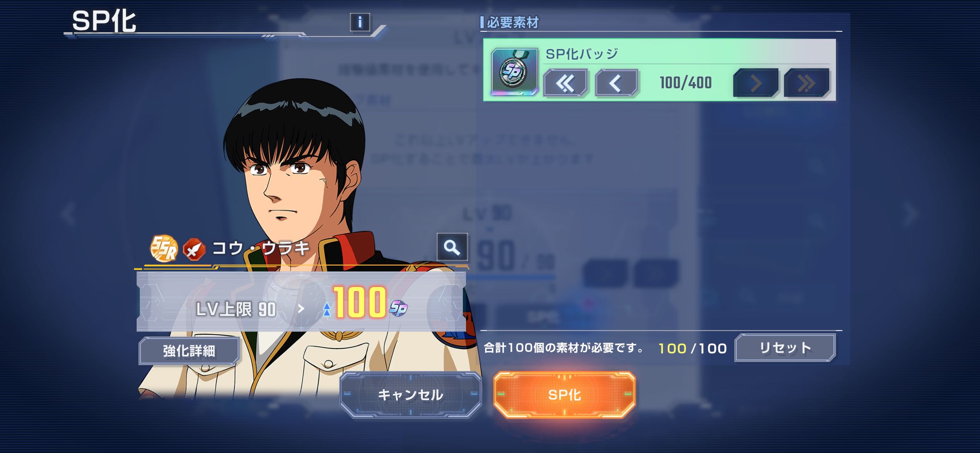Open the 強化詳細 details button

point(189,351)
